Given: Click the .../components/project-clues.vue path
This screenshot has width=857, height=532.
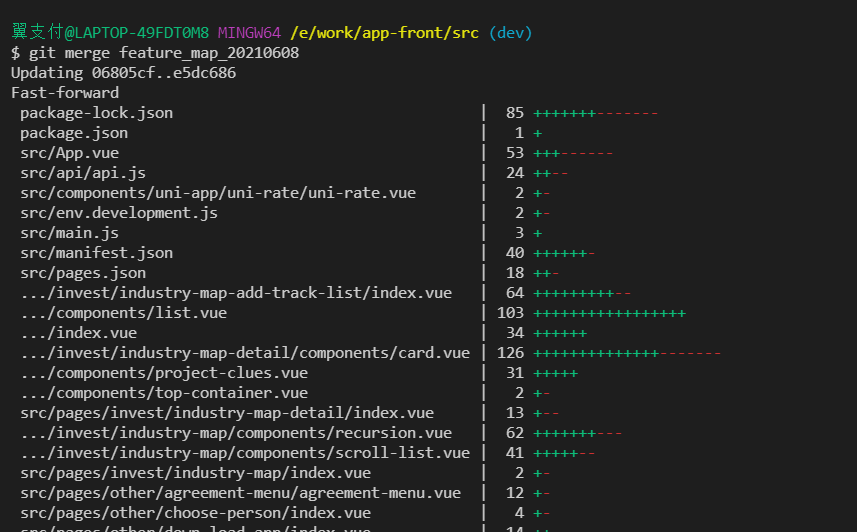Looking at the screenshot, I should [x=164, y=373].
